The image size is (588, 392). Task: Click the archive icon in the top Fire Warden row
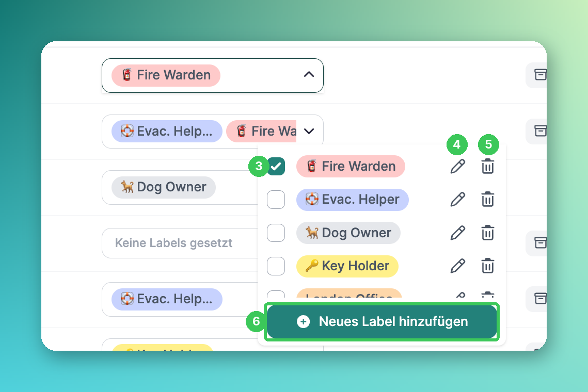[540, 75]
